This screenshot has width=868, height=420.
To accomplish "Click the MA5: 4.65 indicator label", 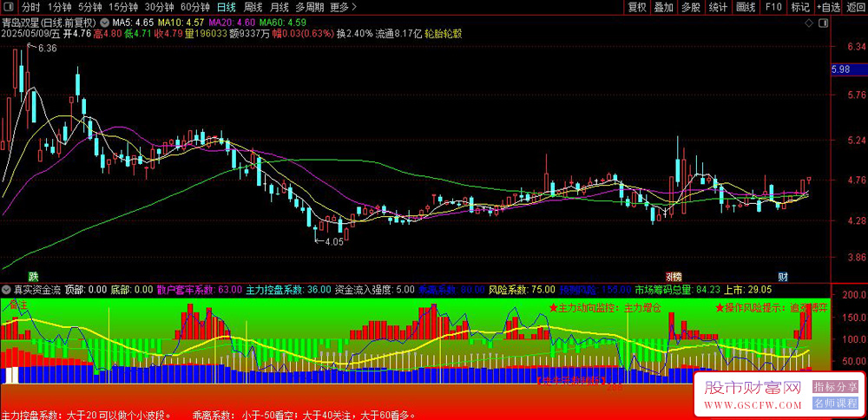I will tap(133, 23).
